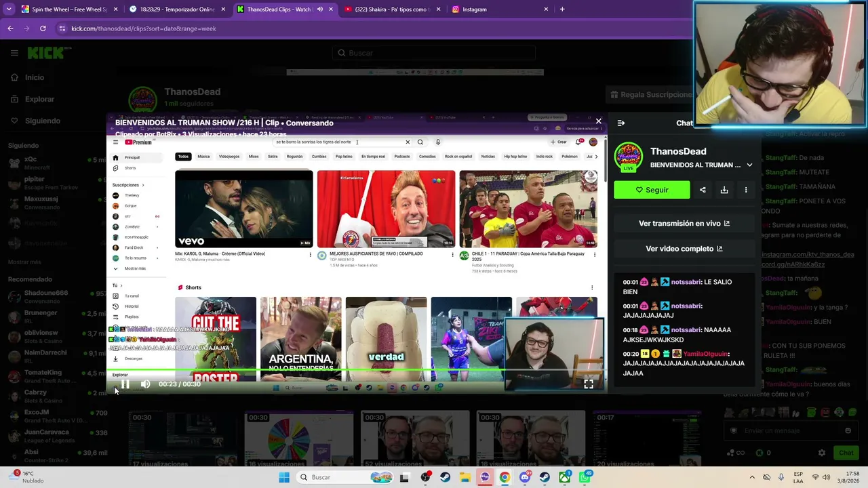Open 'Ver video completo' link
This screenshot has width=868, height=488.
tap(684, 249)
